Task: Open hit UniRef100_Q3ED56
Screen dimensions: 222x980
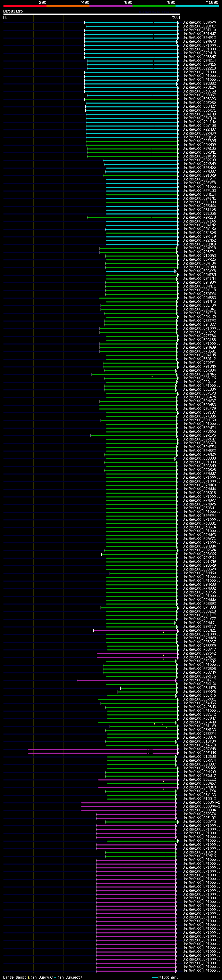Action: (199, 214)
